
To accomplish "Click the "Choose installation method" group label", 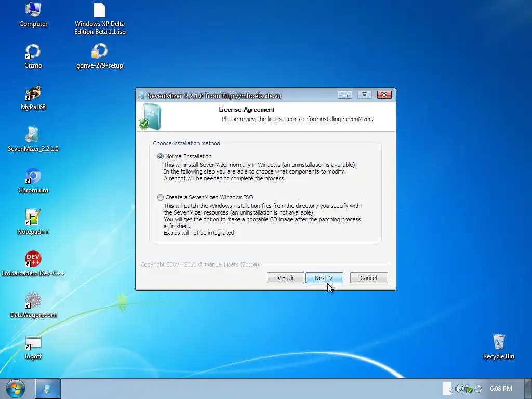I will 187,143.
